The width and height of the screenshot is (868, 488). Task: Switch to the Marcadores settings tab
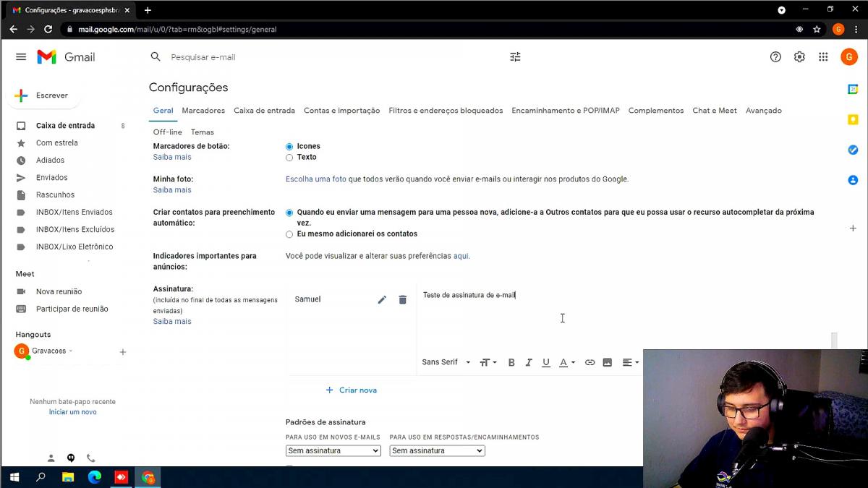[203, 111]
